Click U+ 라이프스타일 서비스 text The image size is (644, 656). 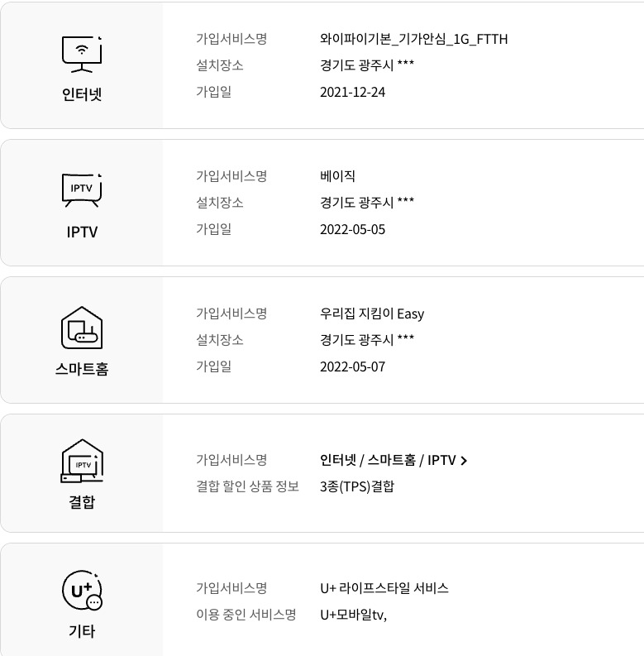384,588
